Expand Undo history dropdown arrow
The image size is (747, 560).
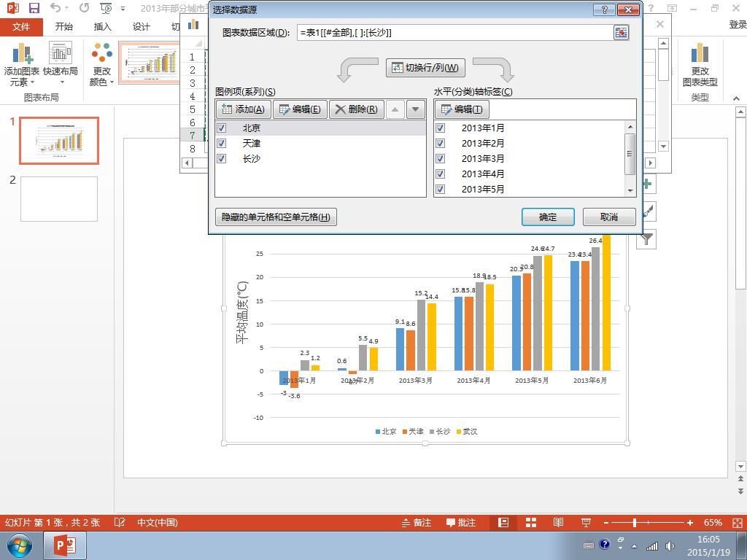point(66,8)
